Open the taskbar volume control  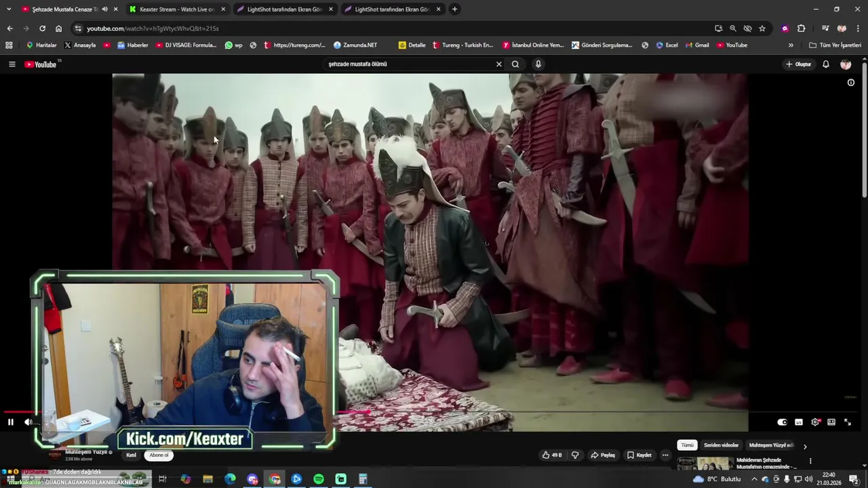[x=808, y=479]
